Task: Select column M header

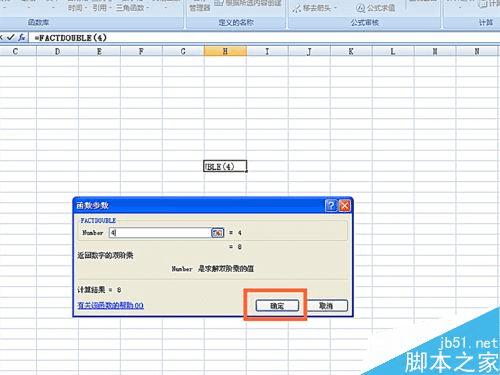Action: click(435, 51)
